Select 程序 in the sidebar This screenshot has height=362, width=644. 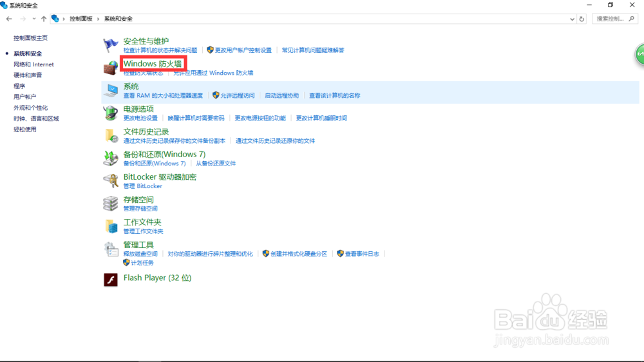click(x=19, y=86)
